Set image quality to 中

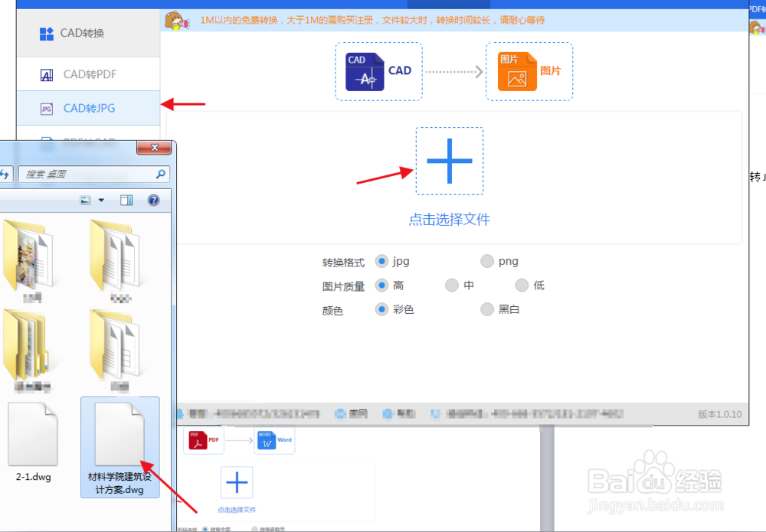coord(452,285)
